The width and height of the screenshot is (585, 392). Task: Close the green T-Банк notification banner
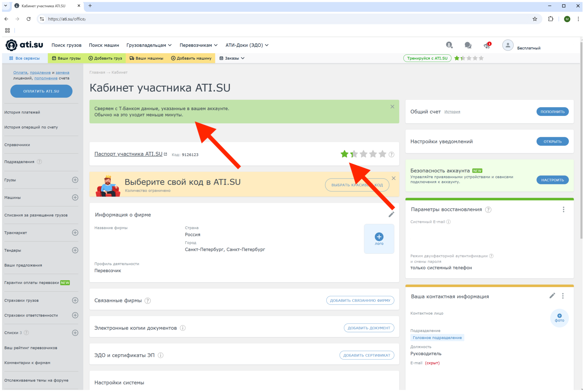392,107
